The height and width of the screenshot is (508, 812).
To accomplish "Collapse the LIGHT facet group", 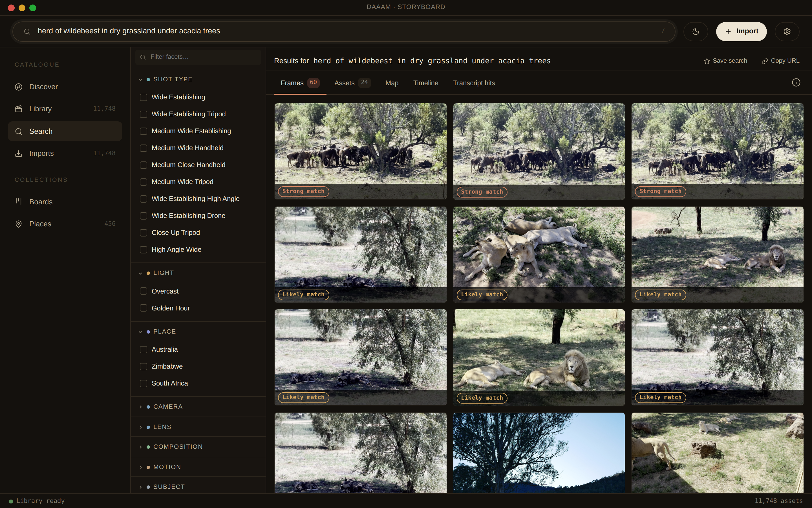I will (x=198, y=273).
